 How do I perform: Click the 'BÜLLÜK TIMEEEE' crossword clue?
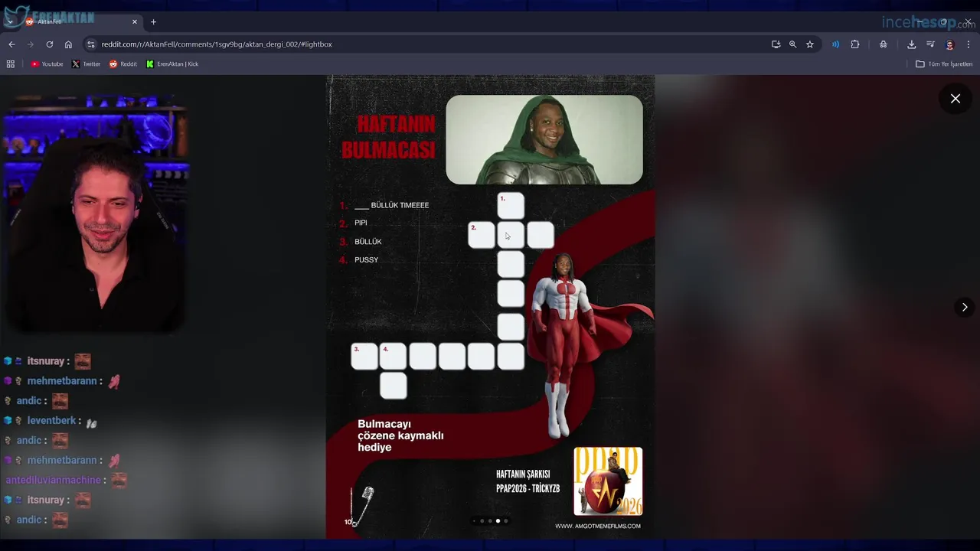coord(391,205)
